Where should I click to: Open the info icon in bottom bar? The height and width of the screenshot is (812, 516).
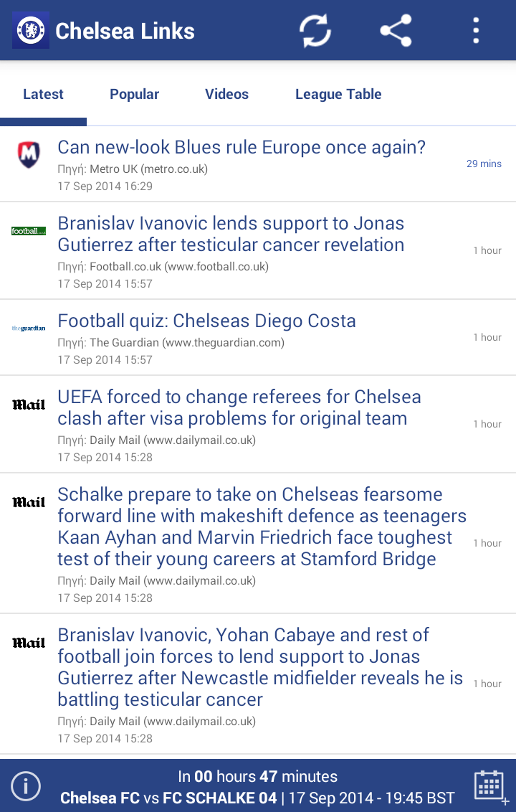click(25, 786)
